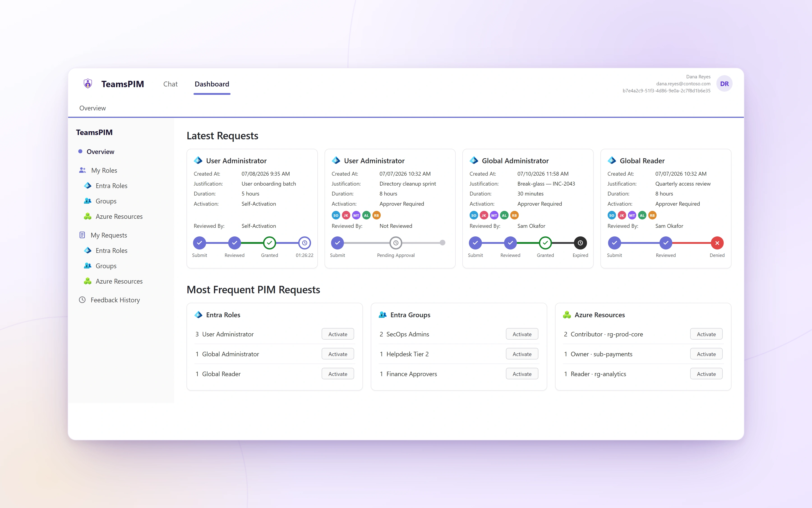Click dana.reyes@contoso.com email text
The width and height of the screenshot is (812, 508).
pos(683,84)
